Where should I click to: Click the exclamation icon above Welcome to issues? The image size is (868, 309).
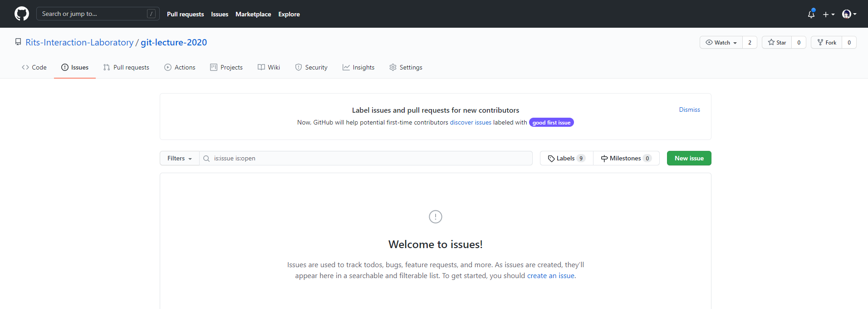point(435,217)
